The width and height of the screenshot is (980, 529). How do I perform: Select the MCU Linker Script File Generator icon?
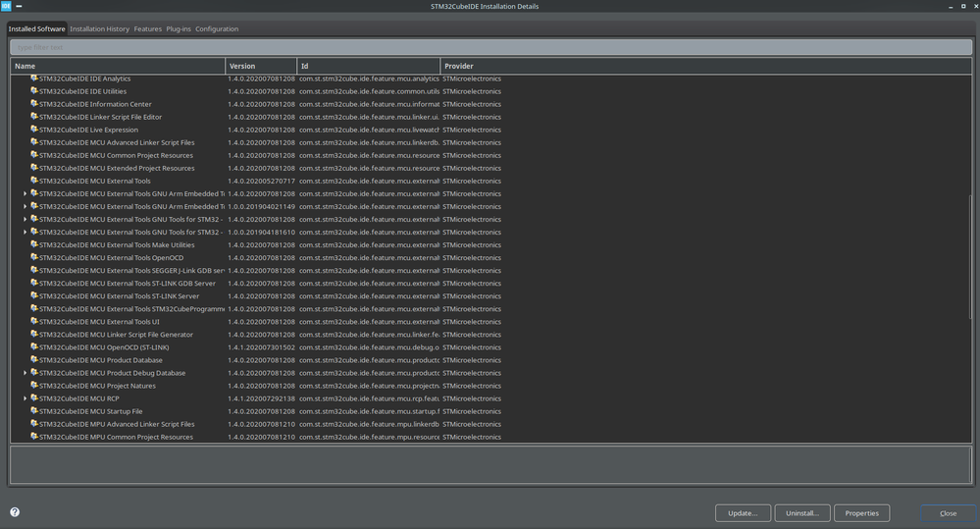point(34,334)
